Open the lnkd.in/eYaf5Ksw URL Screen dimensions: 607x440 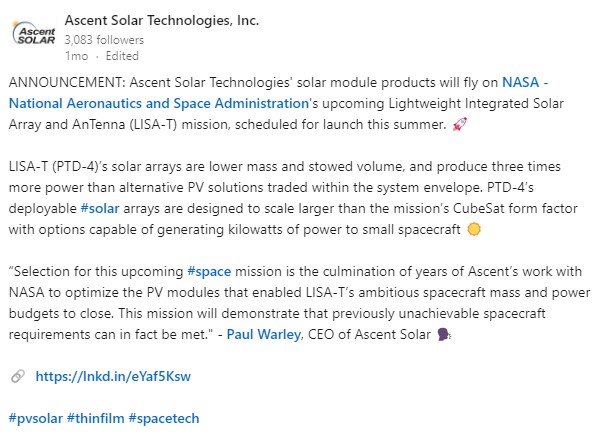[x=113, y=376]
